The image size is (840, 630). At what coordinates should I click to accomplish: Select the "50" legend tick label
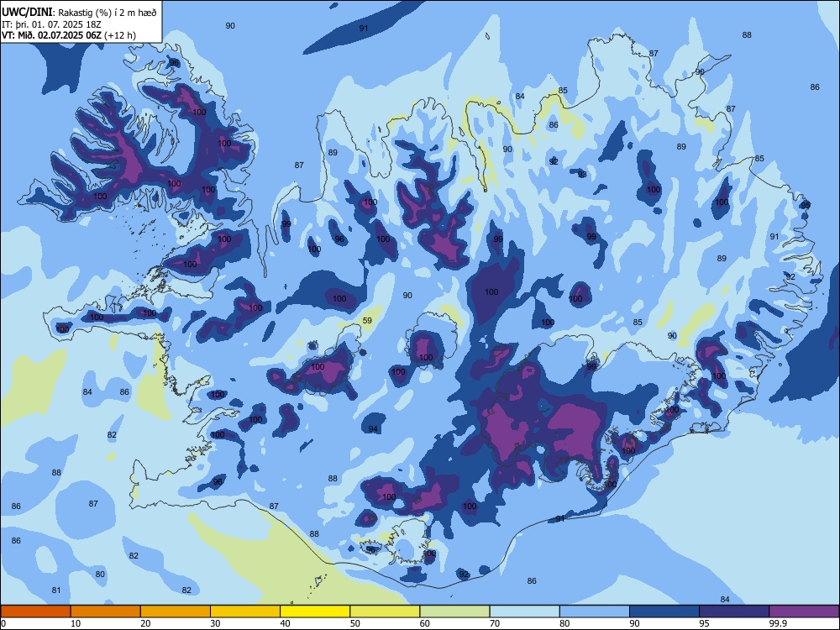pyautogui.click(x=355, y=623)
